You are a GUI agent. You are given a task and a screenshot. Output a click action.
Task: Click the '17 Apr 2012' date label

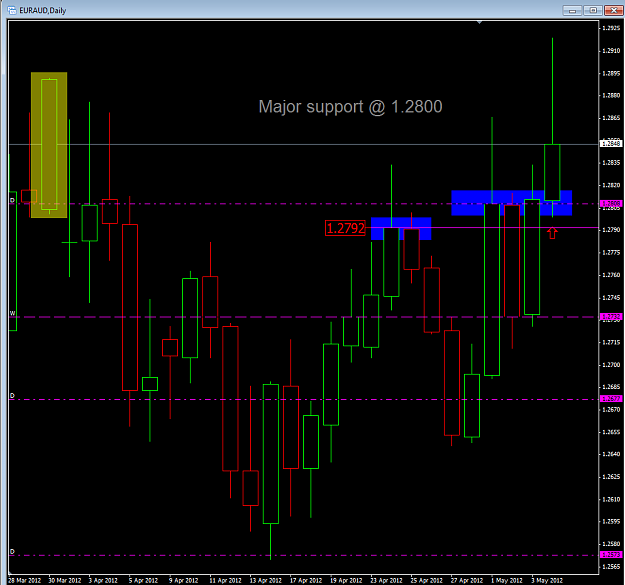click(x=306, y=580)
